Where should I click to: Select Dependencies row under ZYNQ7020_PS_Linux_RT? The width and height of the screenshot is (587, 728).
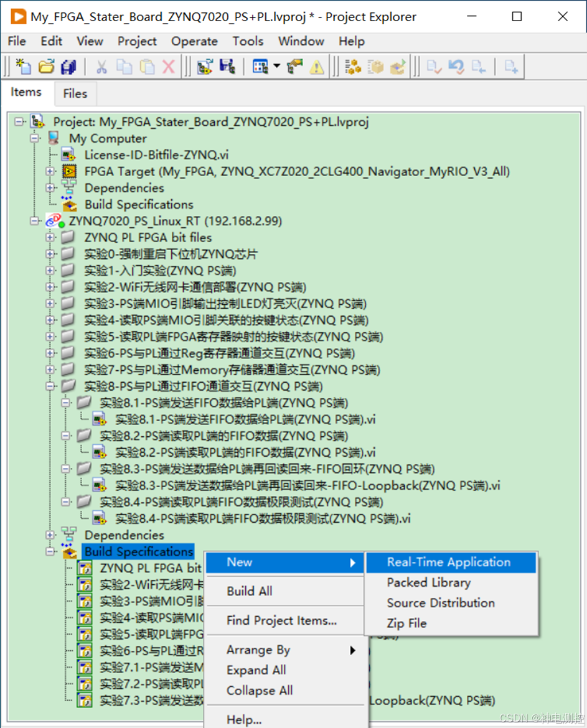tap(124, 535)
